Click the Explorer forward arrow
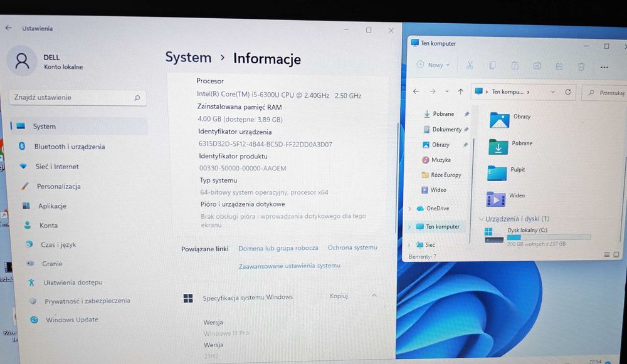The image size is (627, 364). point(432,91)
